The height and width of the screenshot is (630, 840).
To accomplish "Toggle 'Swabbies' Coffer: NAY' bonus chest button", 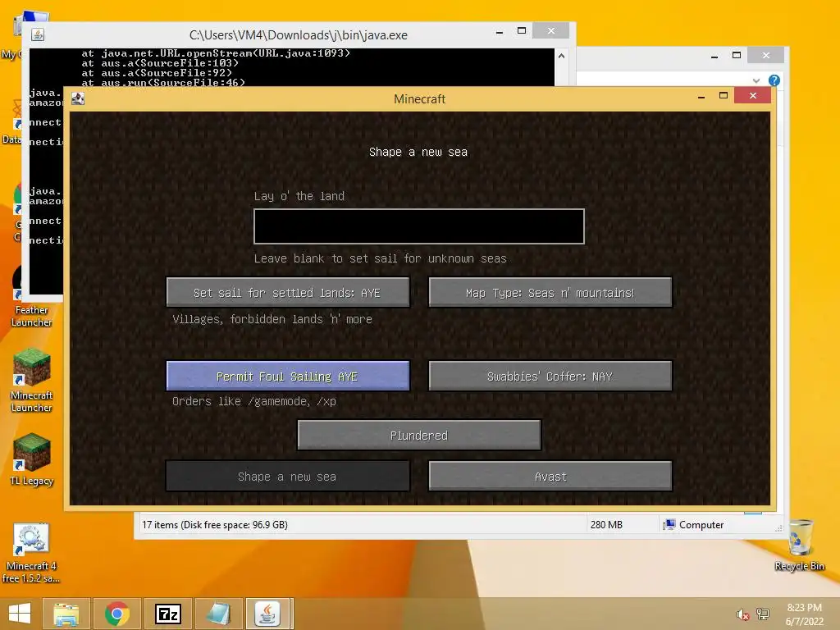I will 550,376.
